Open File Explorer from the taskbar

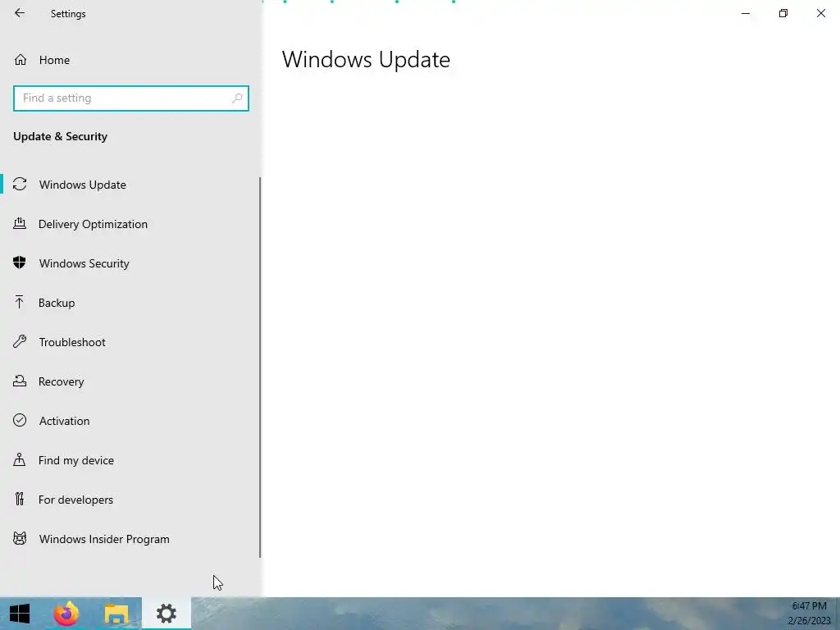pos(116,614)
